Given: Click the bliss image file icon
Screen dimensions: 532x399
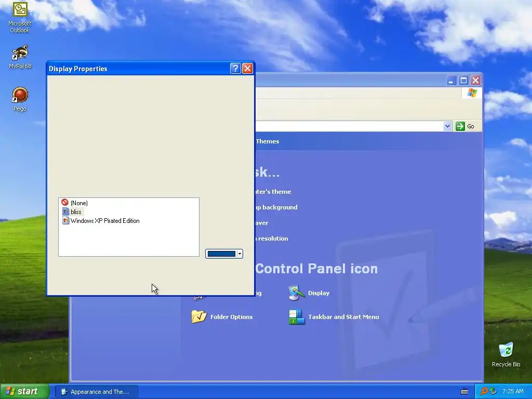Looking at the screenshot, I should click(x=65, y=212).
